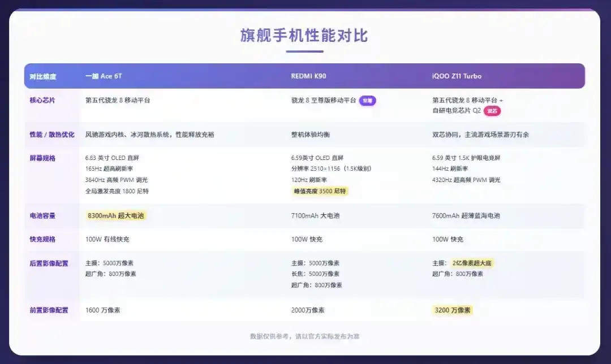The width and height of the screenshot is (611, 364).
Task: Click the 快充规格 row label
Action: (42, 239)
